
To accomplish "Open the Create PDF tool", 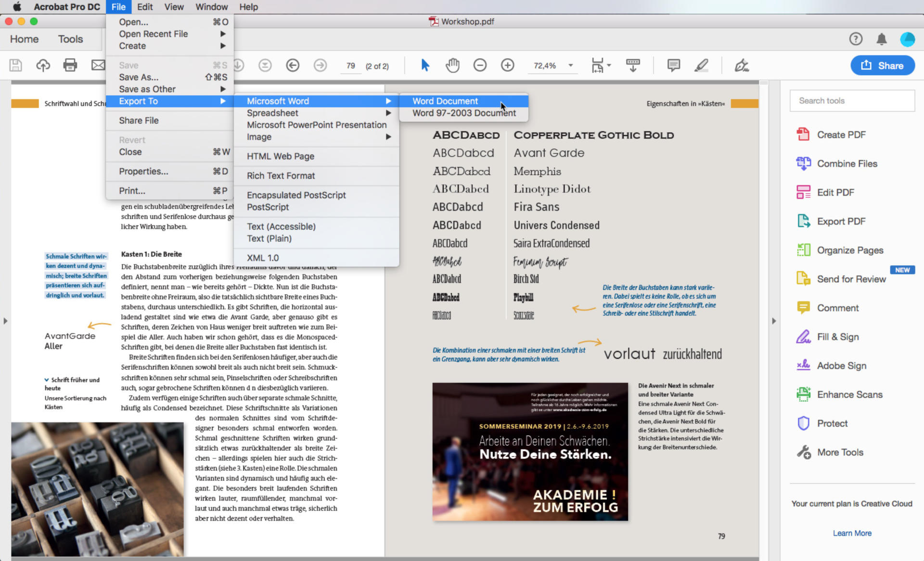I will (x=841, y=134).
